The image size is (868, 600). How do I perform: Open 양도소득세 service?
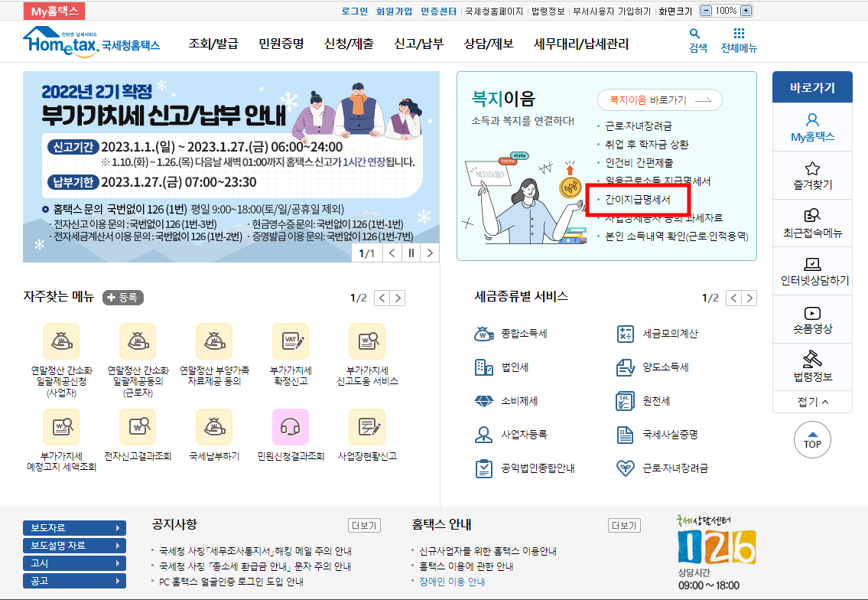(652, 367)
